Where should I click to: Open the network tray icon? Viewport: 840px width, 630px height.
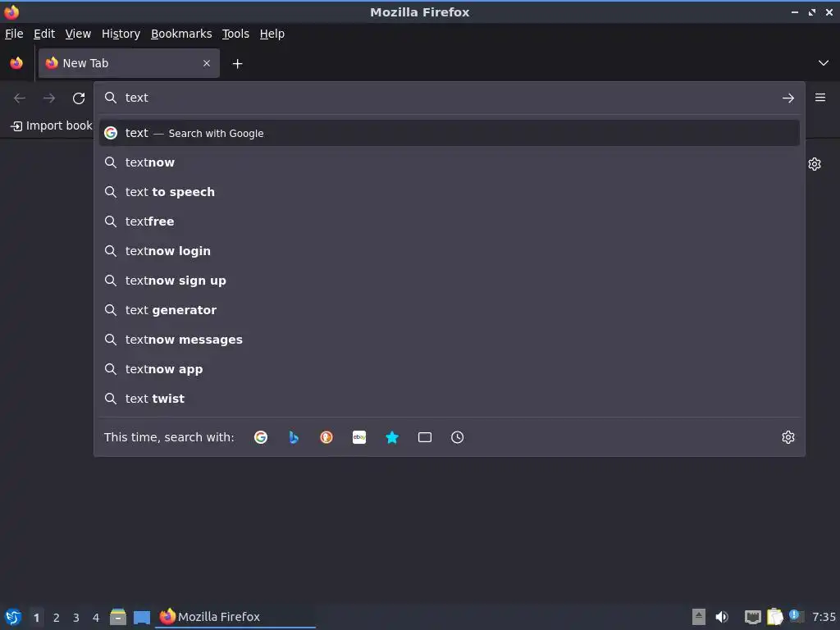click(753, 617)
